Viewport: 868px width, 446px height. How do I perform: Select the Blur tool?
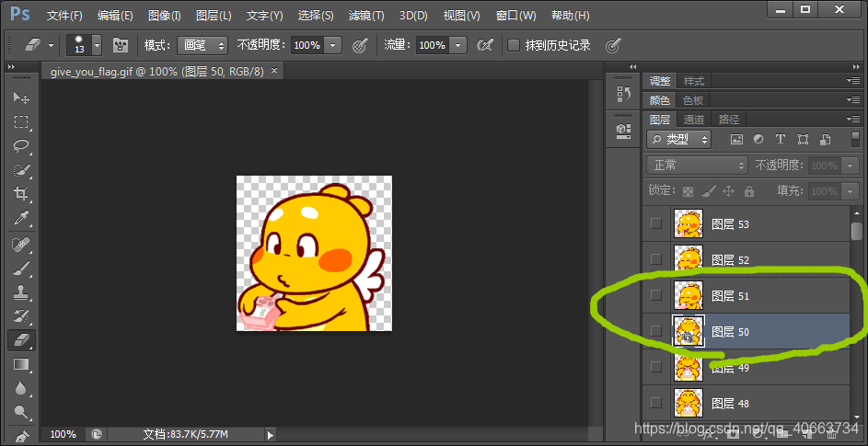pos(21,388)
